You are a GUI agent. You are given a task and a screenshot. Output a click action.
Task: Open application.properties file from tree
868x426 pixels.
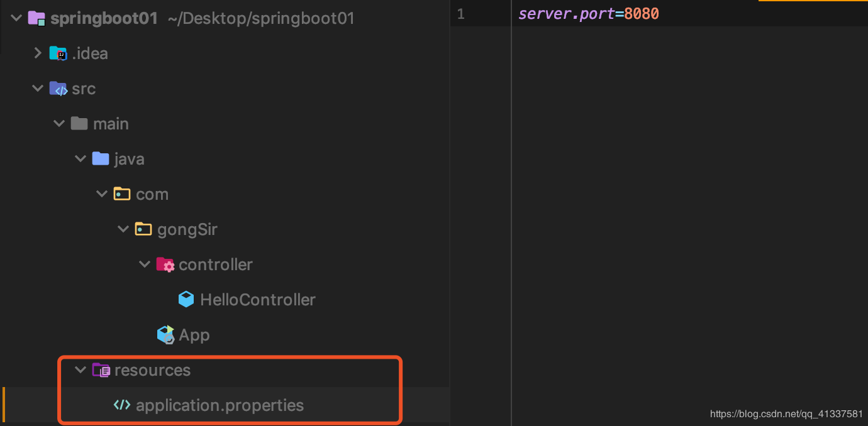point(220,405)
